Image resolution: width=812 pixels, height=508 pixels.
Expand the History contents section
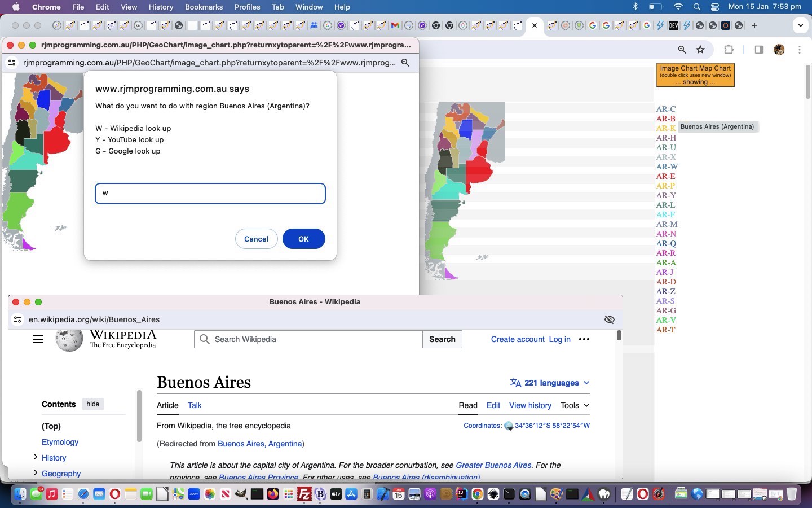pyautogui.click(x=36, y=457)
